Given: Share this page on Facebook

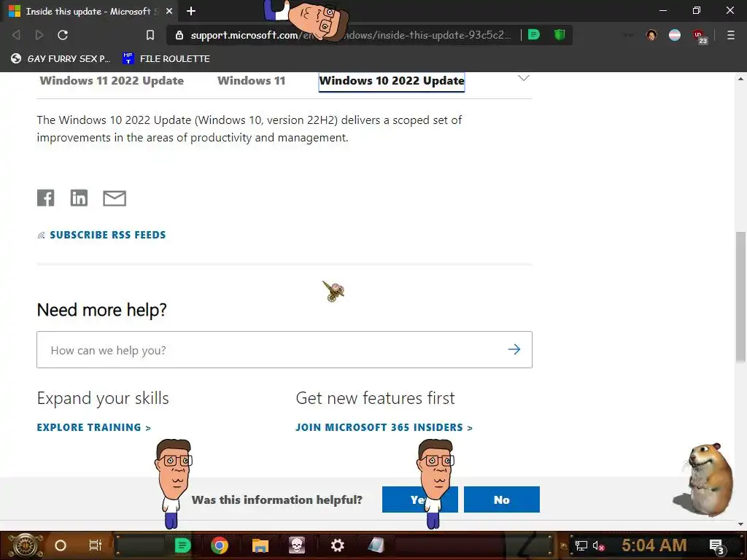Looking at the screenshot, I should (x=46, y=198).
